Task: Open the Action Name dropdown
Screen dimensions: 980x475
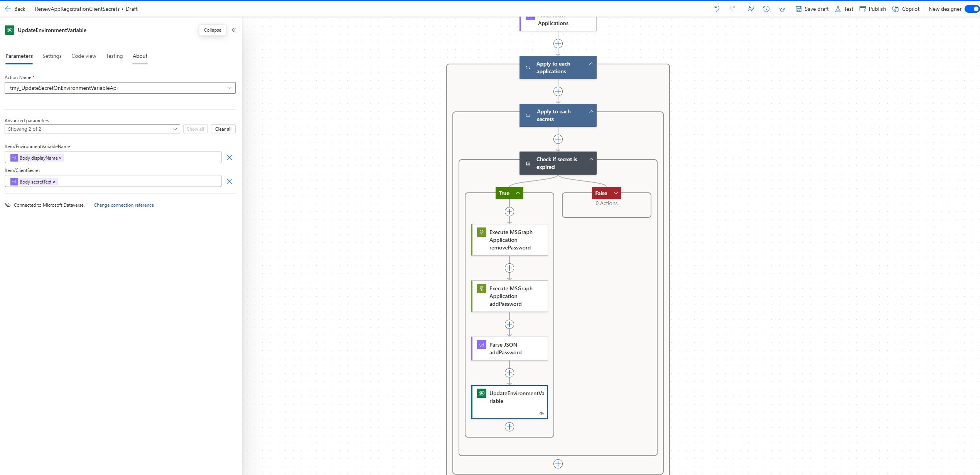Action: tap(120, 88)
